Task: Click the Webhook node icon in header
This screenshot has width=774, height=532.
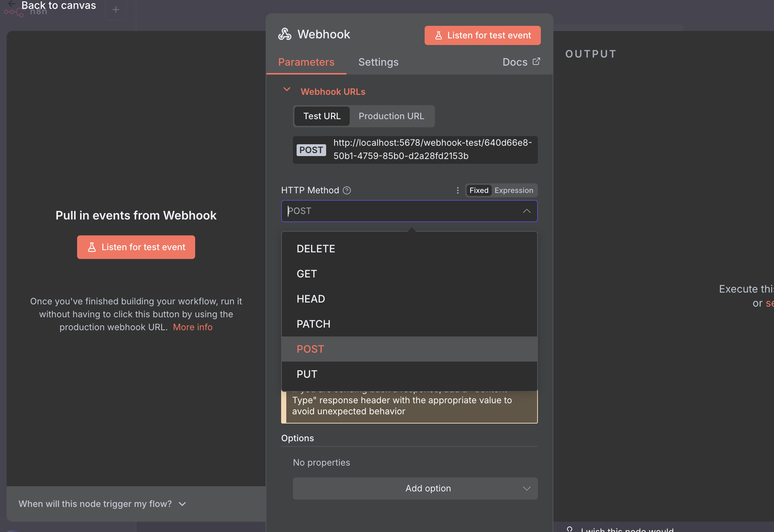Action: [x=284, y=34]
